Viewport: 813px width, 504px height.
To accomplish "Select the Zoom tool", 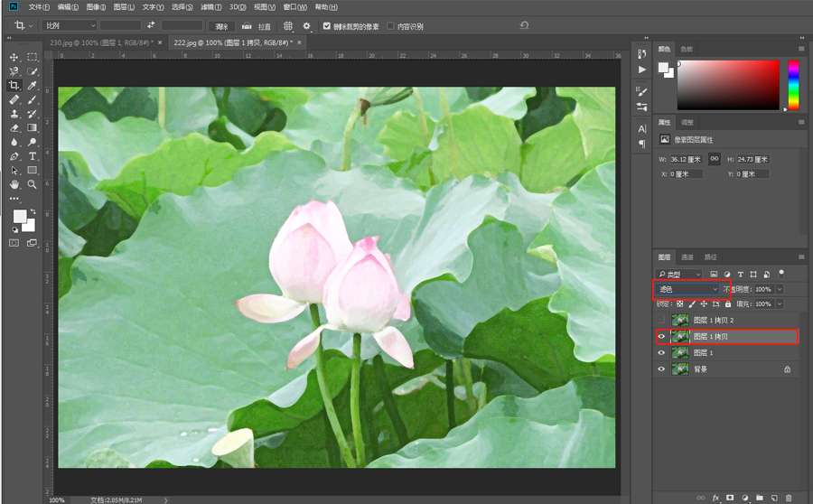I will point(33,184).
